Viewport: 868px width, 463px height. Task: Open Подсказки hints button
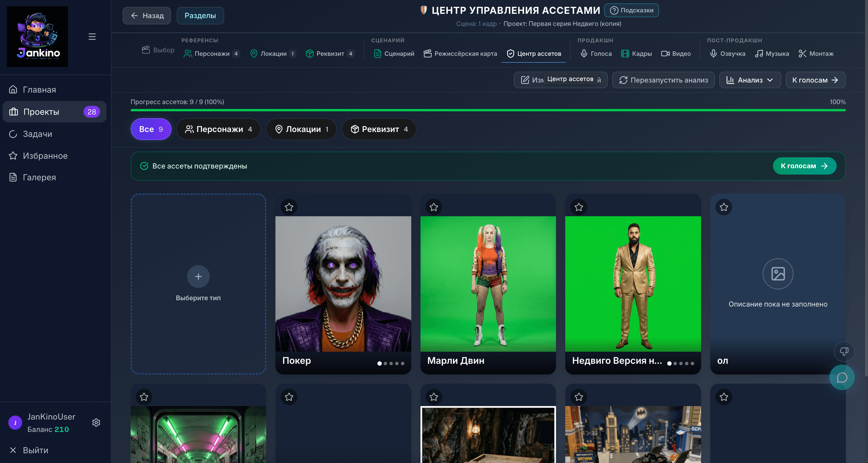(631, 10)
